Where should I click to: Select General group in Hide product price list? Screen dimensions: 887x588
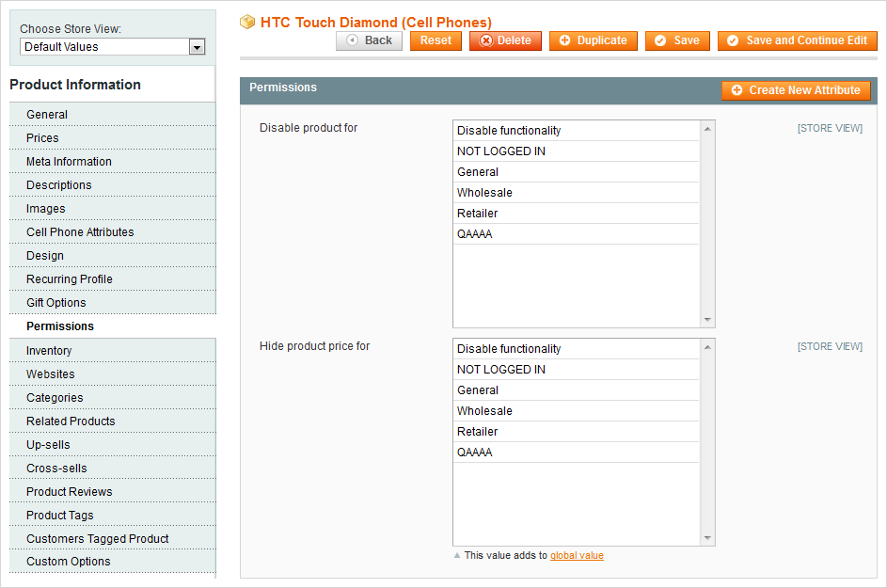[x=577, y=390]
